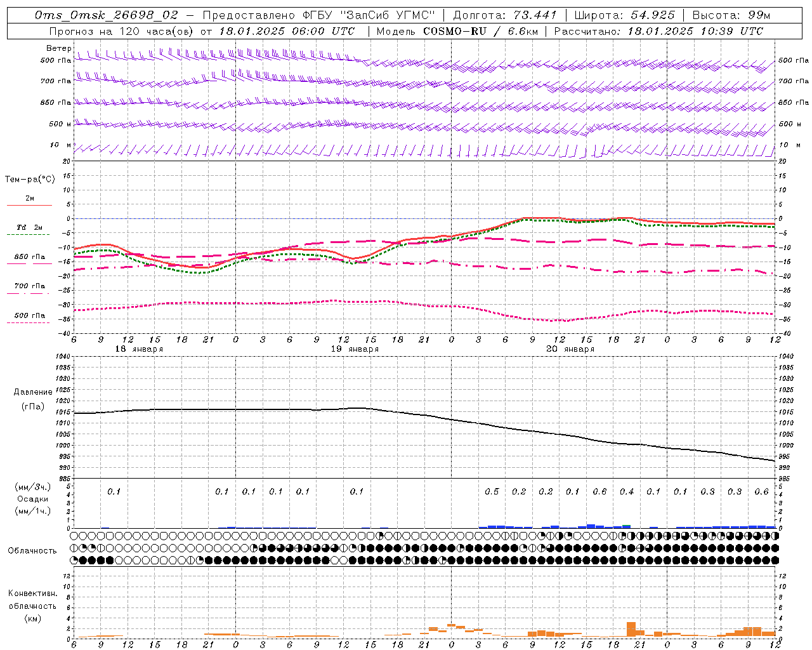
Task: Click the elevation label Высота: 99м
Action: point(731,15)
